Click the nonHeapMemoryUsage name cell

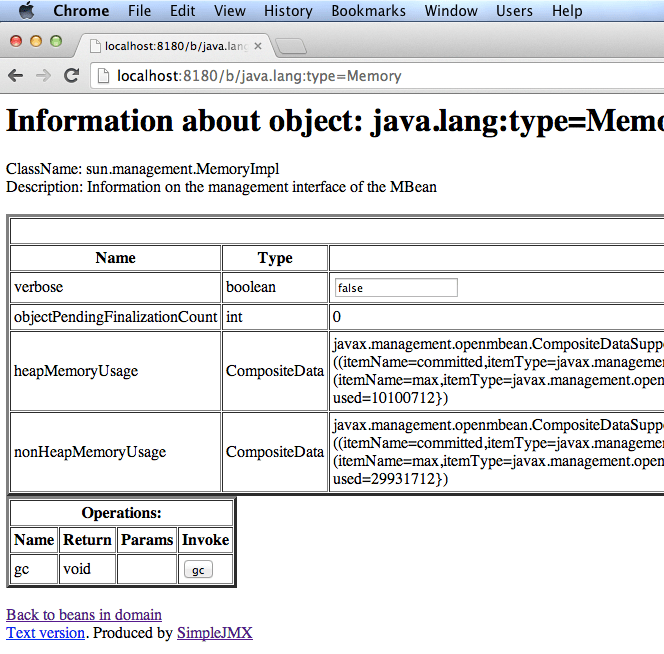(x=115, y=452)
